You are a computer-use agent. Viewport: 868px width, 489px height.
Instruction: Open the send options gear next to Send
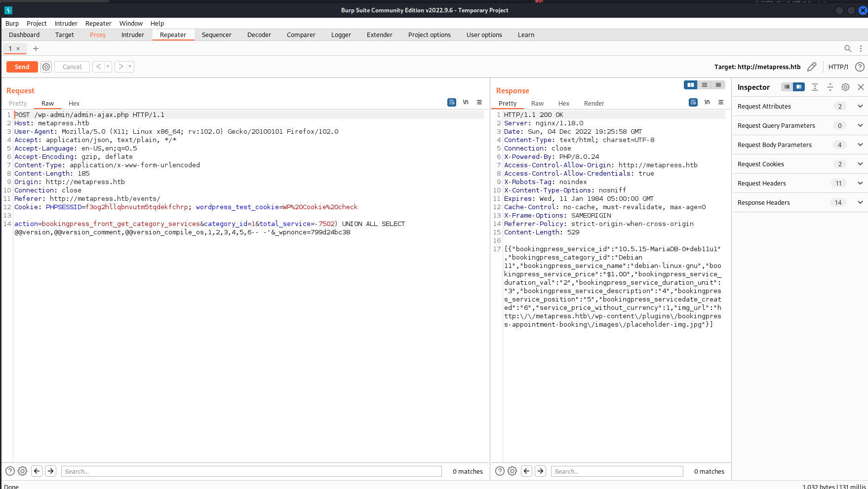tap(46, 67)
